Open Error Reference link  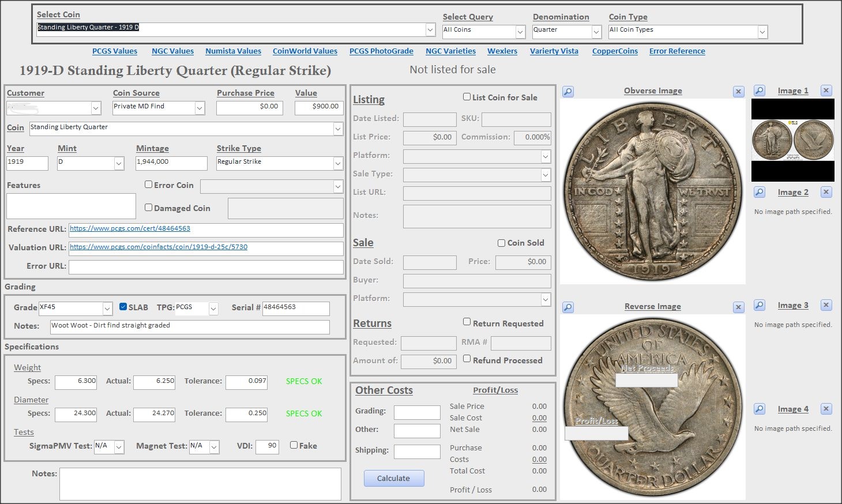click(x=677, y=51)
